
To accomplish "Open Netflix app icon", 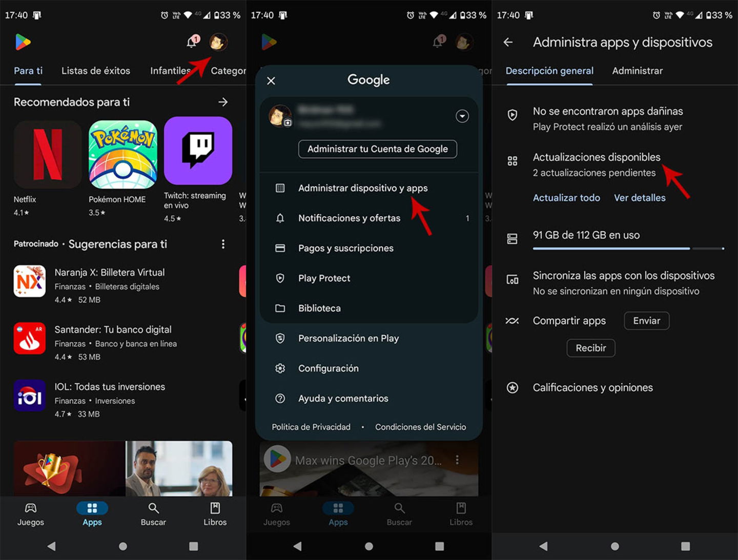I will pyautogui.click(x=48, y=154).
